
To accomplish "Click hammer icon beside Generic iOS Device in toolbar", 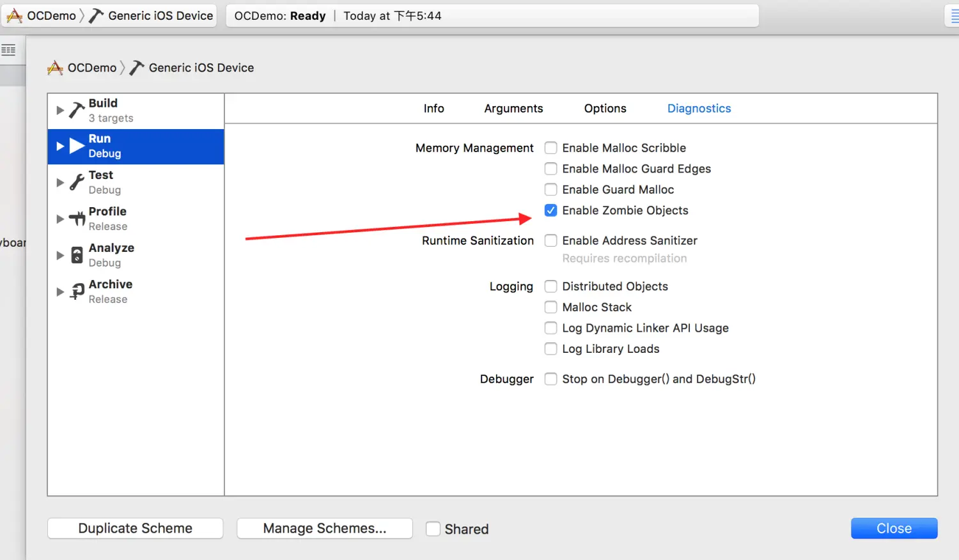I will pyautogui.click(x=96, y=16).
